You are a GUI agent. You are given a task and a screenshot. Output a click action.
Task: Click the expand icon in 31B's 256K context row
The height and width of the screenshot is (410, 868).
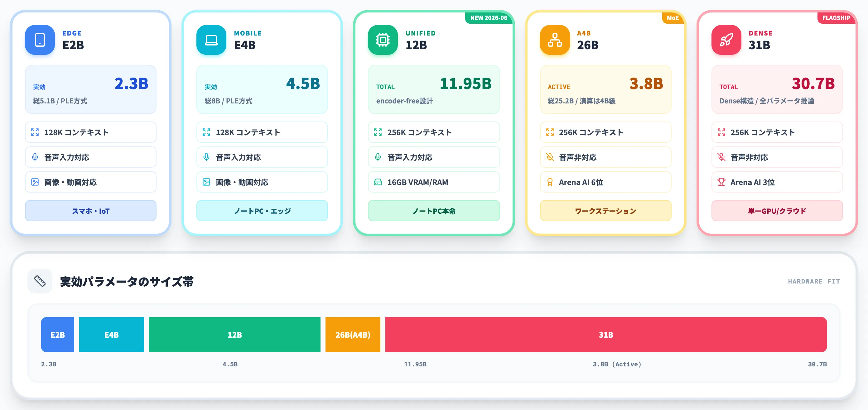click(x=721, y=132)
